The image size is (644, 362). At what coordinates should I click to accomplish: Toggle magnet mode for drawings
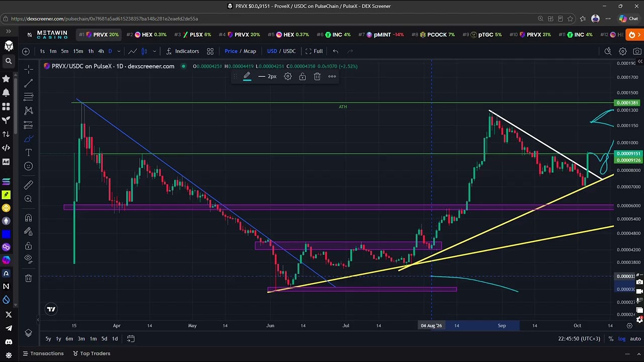(28, 218)
